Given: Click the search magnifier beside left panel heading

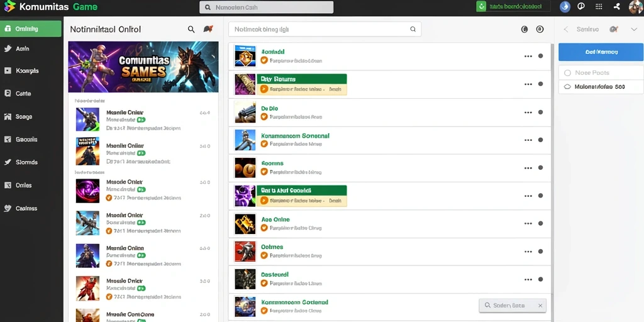Looking at the screenshot, I should [x=191, y=29].
